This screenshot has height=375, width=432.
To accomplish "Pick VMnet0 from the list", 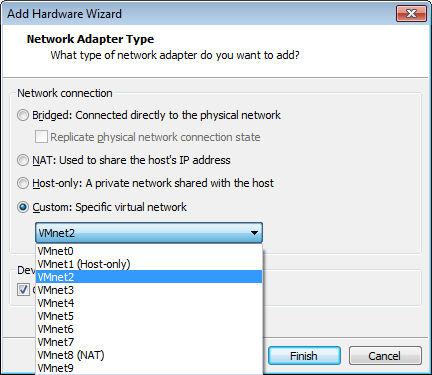I will [x=149, y=251].
